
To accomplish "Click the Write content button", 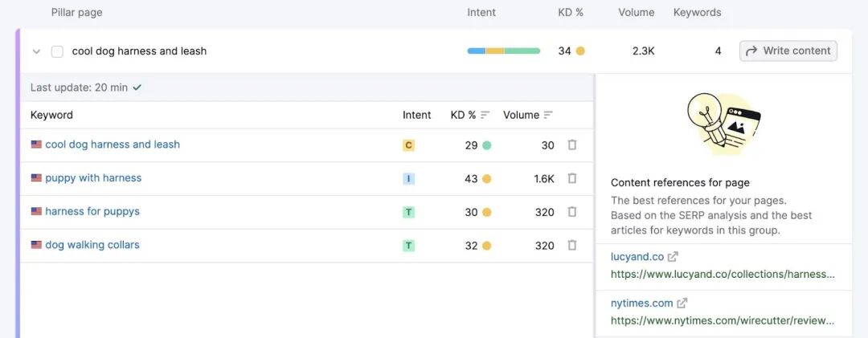I will [788, 51].
